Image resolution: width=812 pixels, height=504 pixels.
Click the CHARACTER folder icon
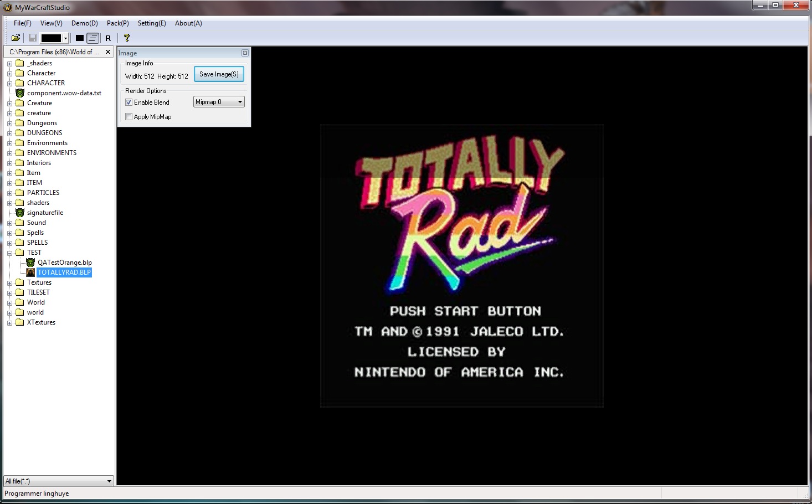[x=20, y=83]
